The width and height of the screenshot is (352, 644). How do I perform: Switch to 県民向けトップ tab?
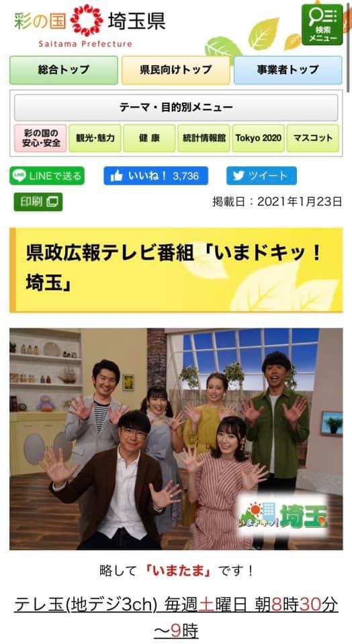pos(175,70)
